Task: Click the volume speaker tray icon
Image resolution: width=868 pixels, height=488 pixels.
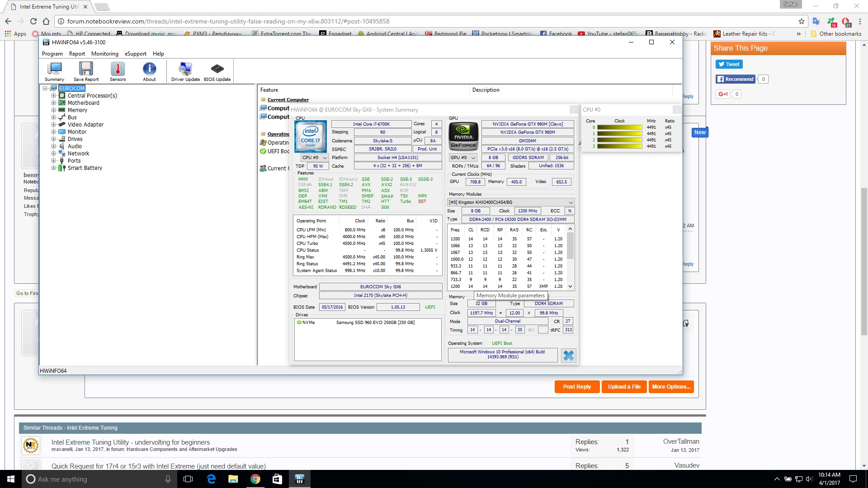Action: [809, 479]
